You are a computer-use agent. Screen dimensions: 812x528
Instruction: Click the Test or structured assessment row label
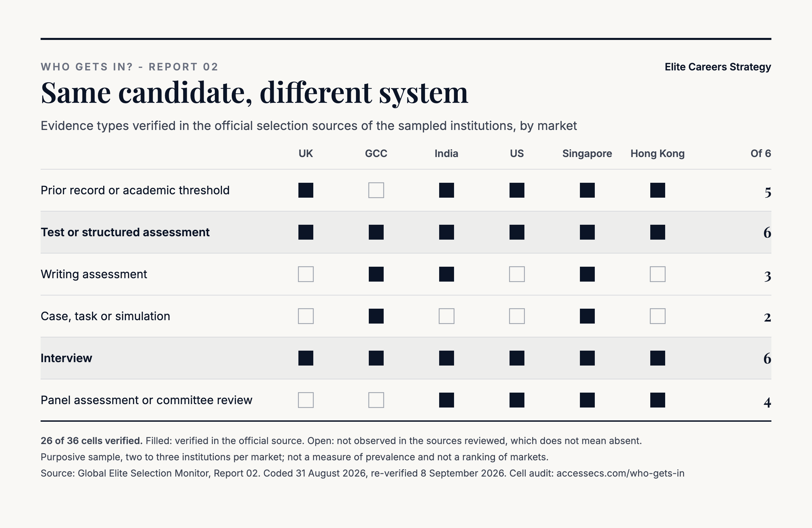pos(125,232)
